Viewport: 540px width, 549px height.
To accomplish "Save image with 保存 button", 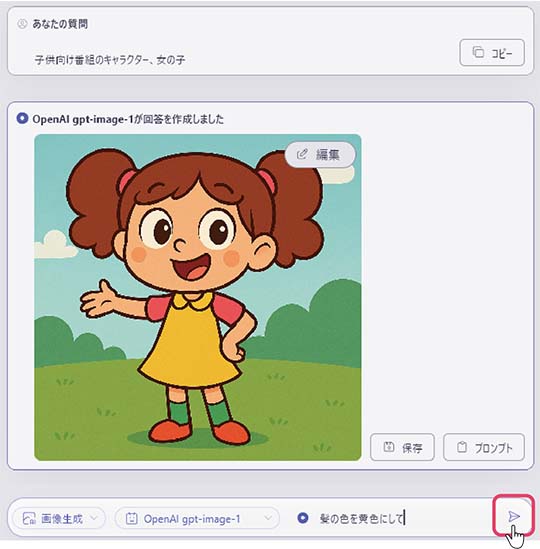I will pyautogui.click(x=402, y=447).
